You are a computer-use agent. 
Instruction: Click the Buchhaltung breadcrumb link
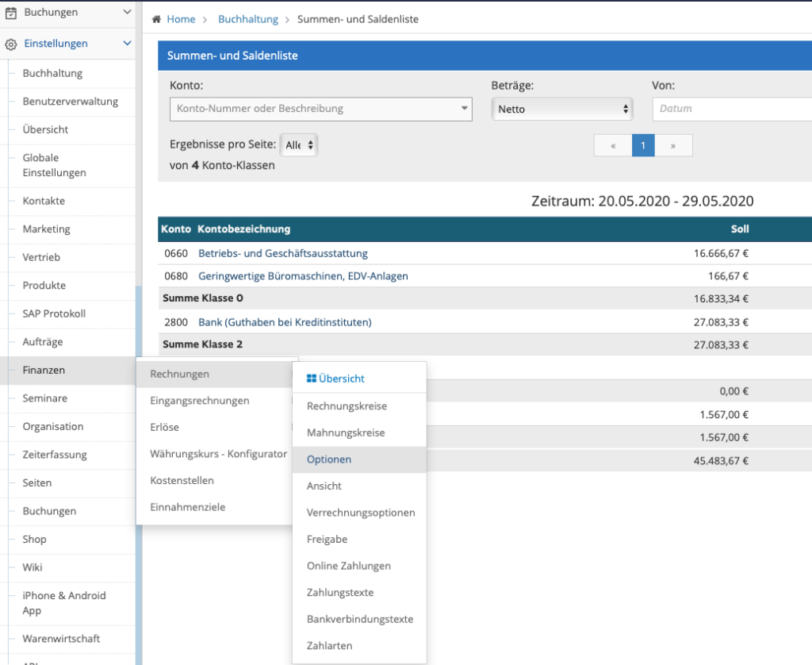point(248,19)
